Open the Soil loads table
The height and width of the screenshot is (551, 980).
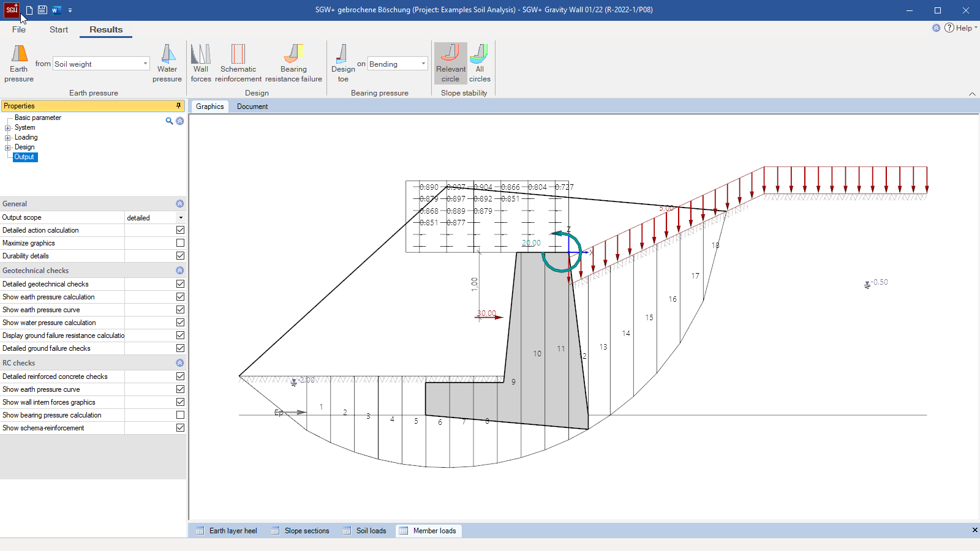click(x=364, y=531)
